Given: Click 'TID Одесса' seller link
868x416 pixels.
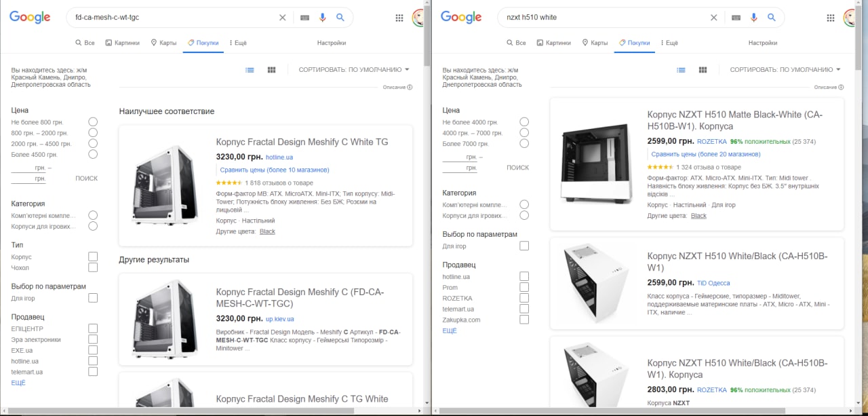Looking at the screenshot, I should 713,283.
